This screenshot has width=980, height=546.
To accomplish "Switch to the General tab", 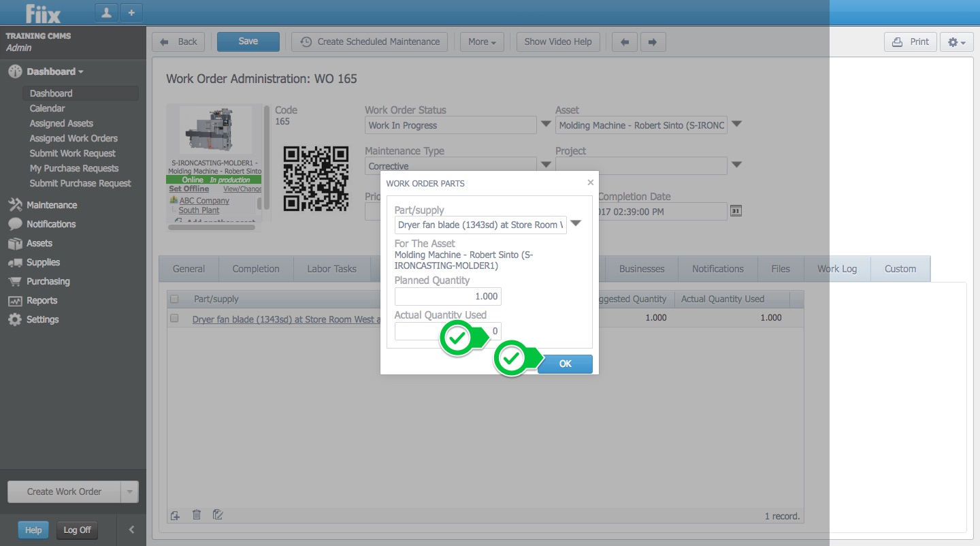I will click(x=189, y=269).
